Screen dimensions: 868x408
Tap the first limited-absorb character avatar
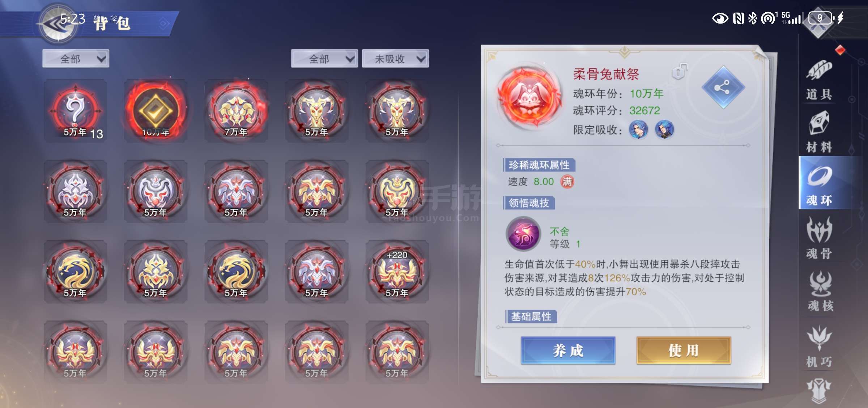pyautogui.click(x=638, y=129)
